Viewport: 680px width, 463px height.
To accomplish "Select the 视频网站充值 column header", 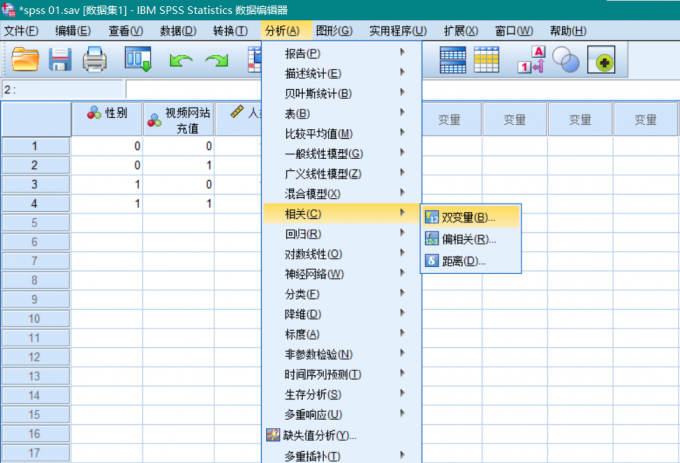I will pyautogui.click(x=178, y=119).
